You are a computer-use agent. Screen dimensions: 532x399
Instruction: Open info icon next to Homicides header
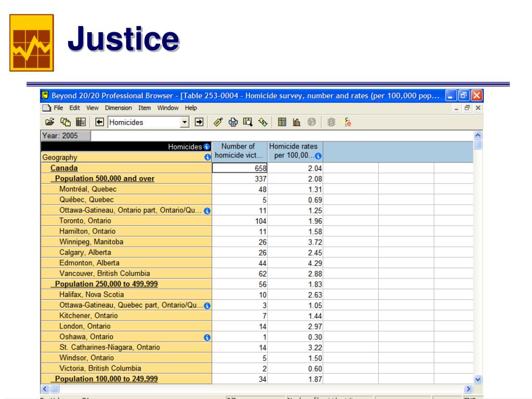[207, 147]
